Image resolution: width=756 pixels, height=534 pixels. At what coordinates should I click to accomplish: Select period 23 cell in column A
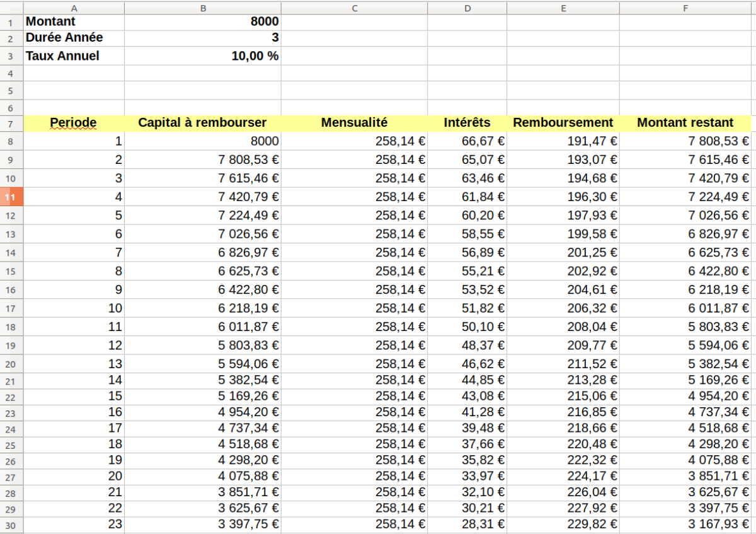(x=74, y=524)
